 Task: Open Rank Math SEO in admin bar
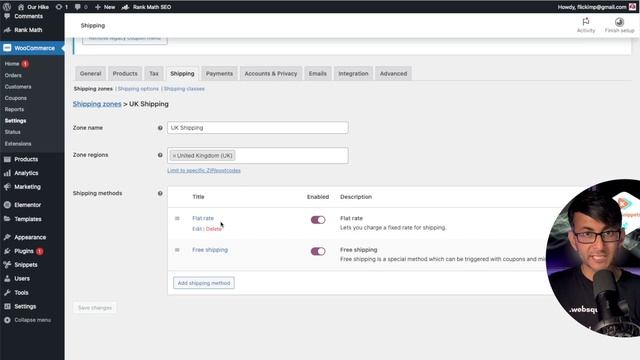147,7
